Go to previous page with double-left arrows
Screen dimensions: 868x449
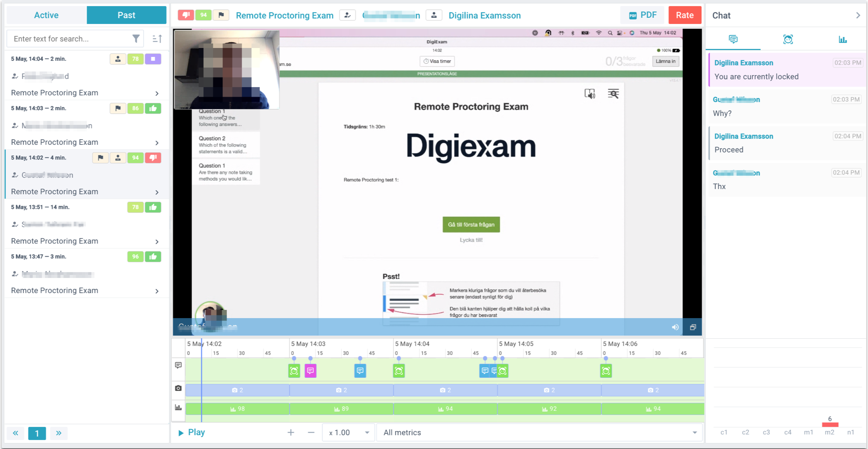coord(15,433)
